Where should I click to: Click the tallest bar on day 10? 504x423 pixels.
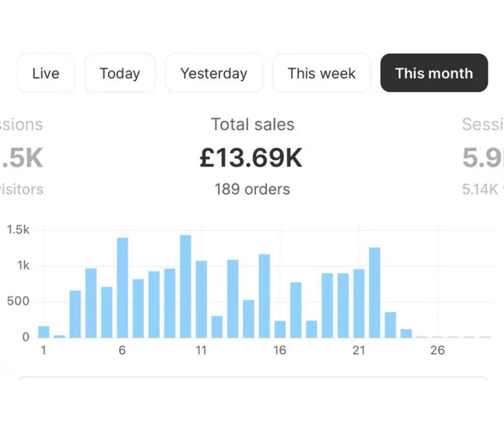(x=186, y=286)
